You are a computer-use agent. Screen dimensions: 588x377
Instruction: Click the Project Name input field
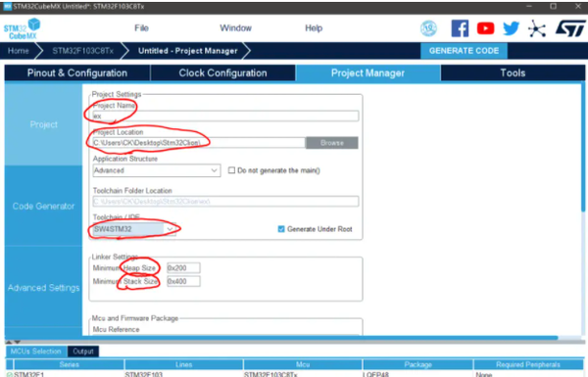[225, 116]
